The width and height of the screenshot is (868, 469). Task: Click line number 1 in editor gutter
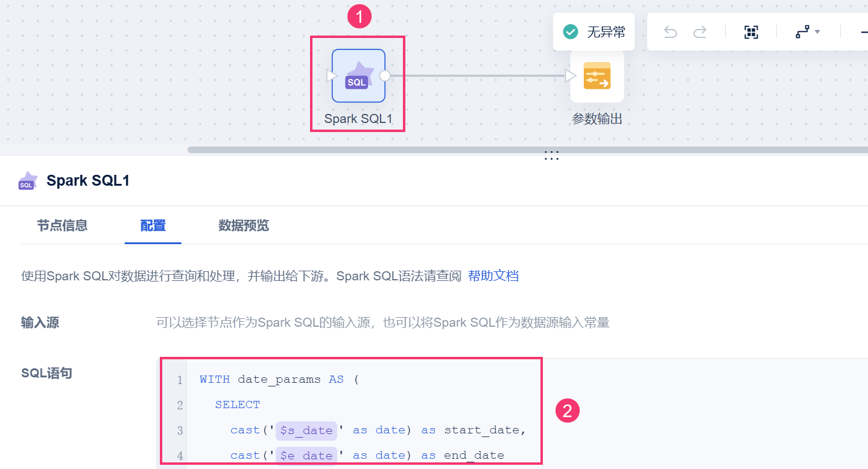point(180,380)
